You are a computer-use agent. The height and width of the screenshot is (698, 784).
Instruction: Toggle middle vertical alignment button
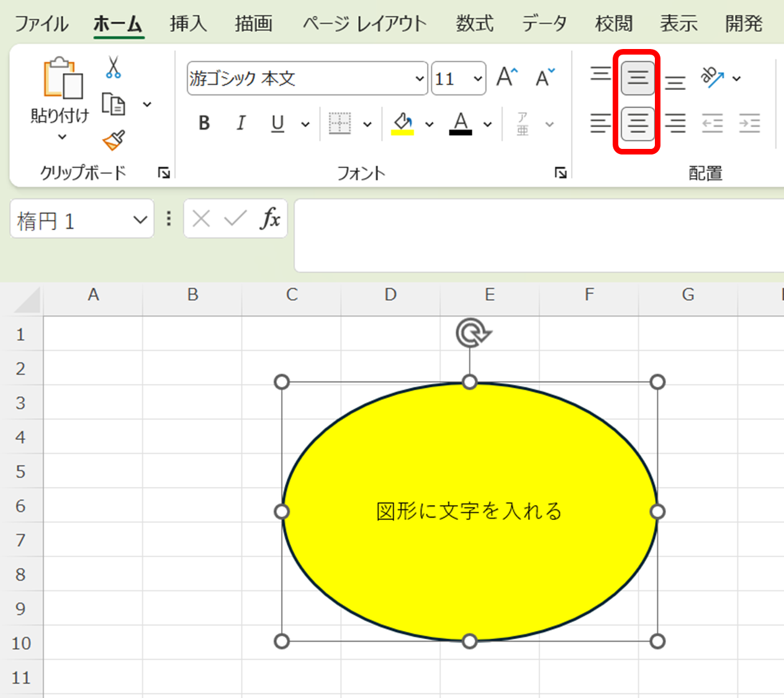638,78
